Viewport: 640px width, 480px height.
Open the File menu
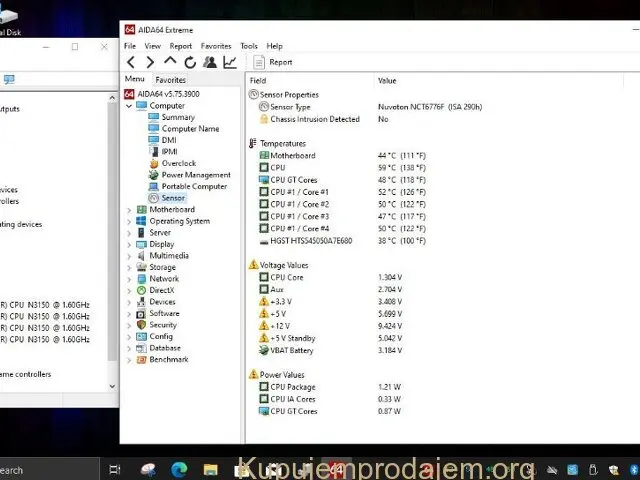130,46
